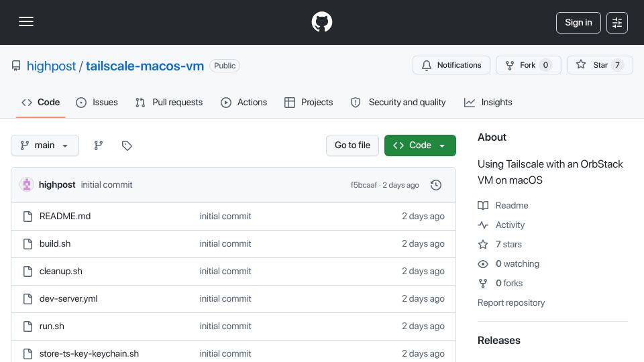The image size is (644, 362).
Task: Click the repository icon beside highpost
Action: (16, 66)
